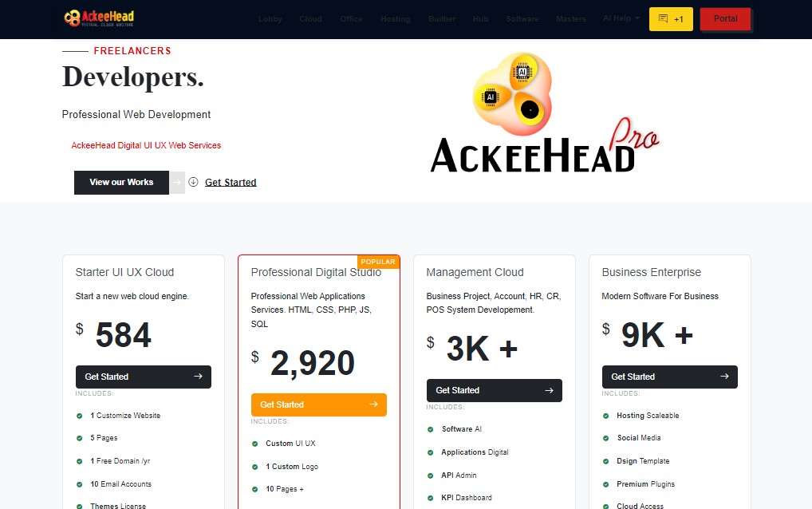Open the Lobby menu item
This screenshot has height=509, width=812.
[270, 19]
